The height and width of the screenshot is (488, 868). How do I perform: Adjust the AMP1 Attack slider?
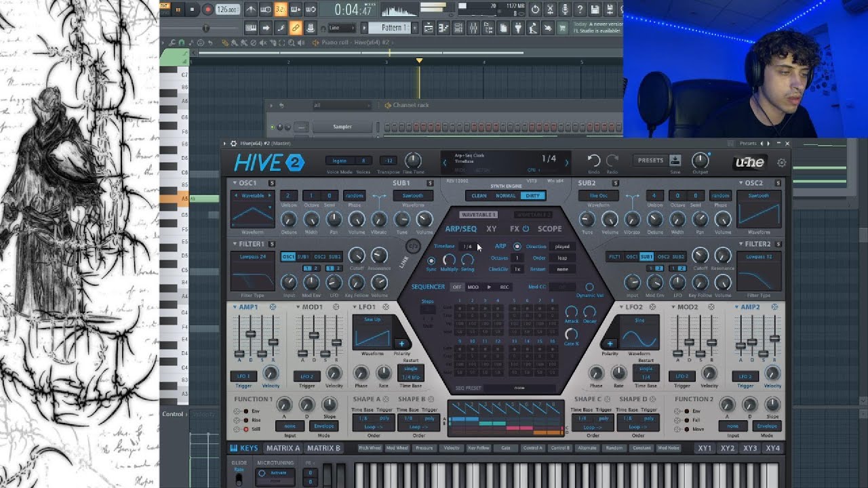coord(239,354)
